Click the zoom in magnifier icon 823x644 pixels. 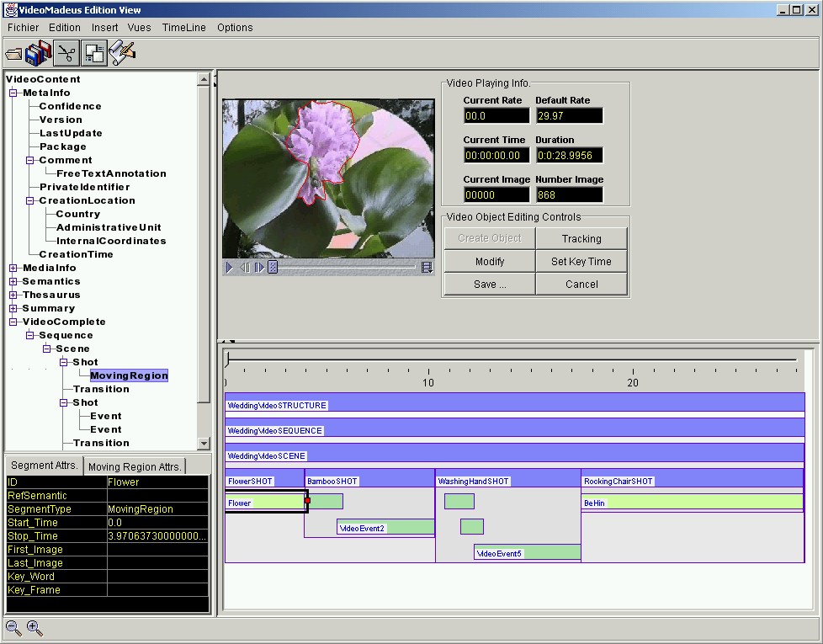point(35,628)
